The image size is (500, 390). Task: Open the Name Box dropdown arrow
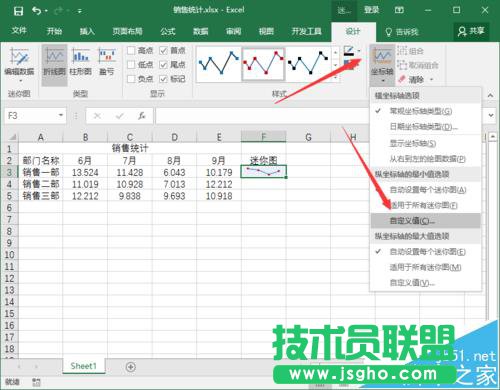(61, 115)
